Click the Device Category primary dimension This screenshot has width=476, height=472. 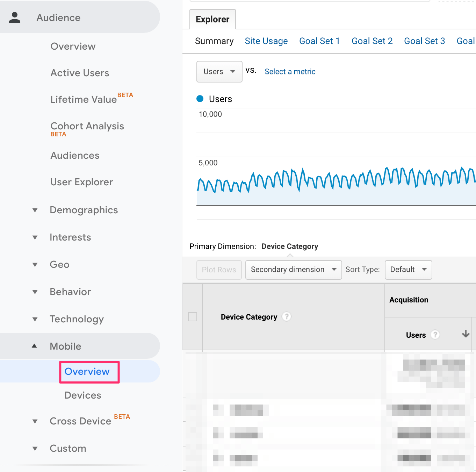tap(290, 246)
